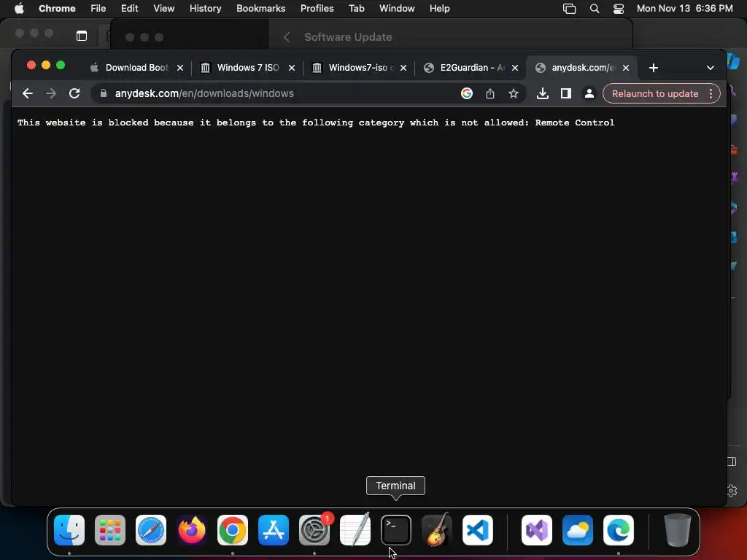747x560 pixels.
Task: Launch Terminal from the Dock
Action: (396, 530)
